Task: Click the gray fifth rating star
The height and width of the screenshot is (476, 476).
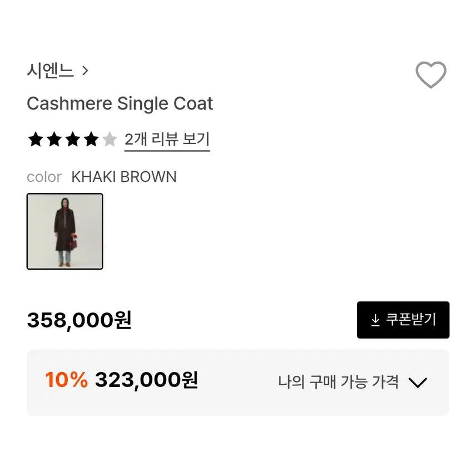Action: pyautogui.click(x=109, y=139)
